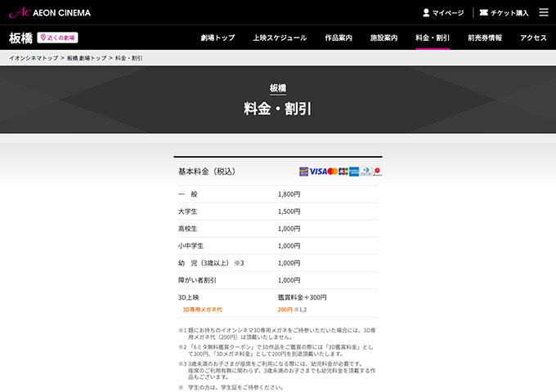The width and height of the screenshot is (556, 392).
Task: Open 施設案内 tab
Action: click(x=383, y=38)
